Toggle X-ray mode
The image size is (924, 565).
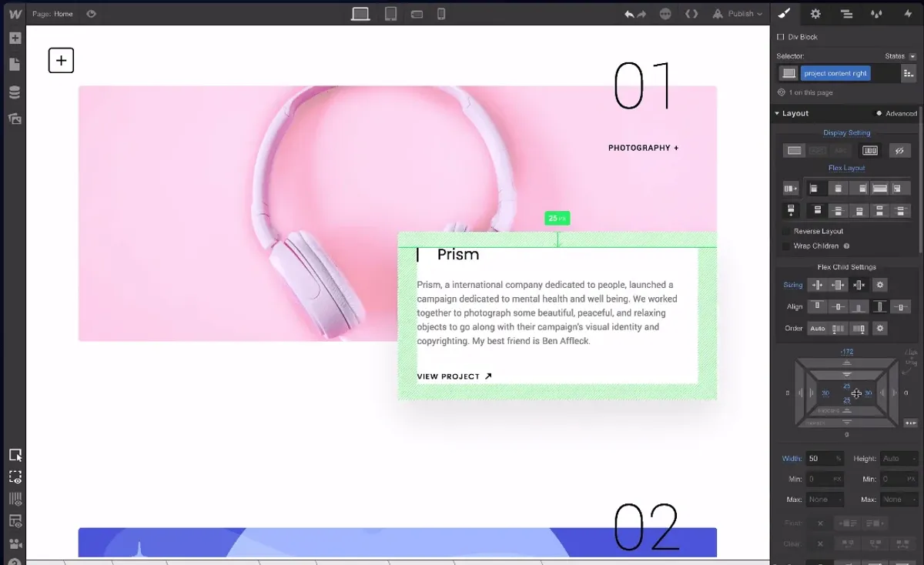coord(15,521)
